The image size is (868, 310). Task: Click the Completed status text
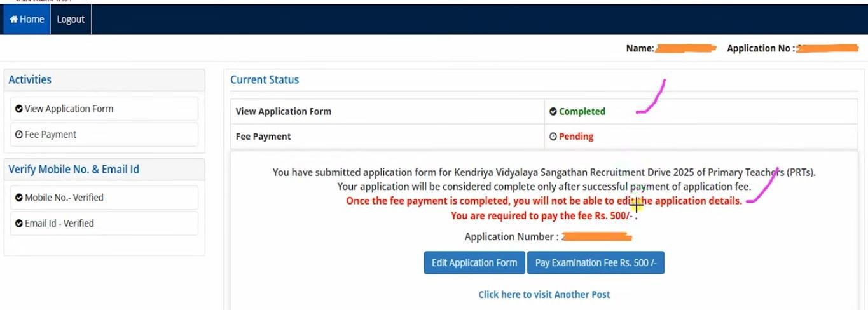click(582, 112)
